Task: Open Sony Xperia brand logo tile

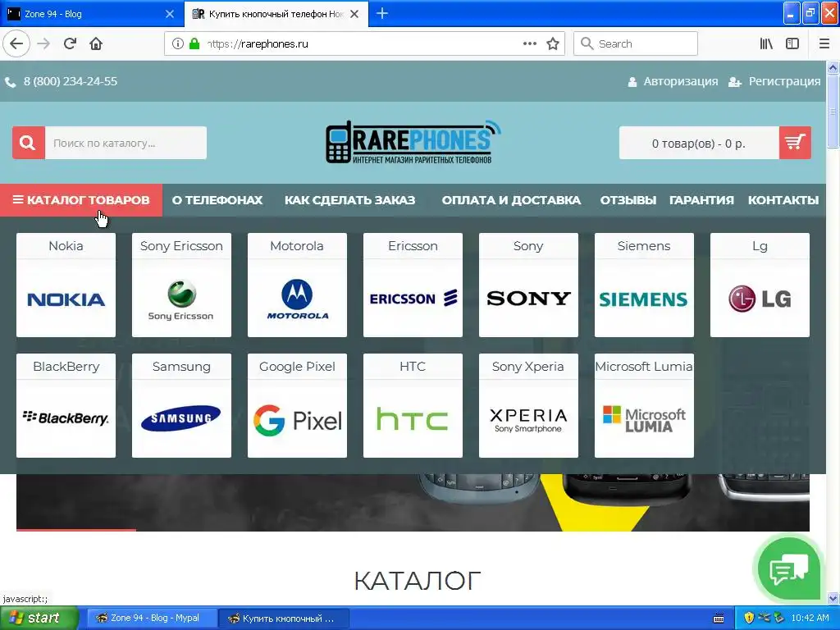Action: (529, 419)
